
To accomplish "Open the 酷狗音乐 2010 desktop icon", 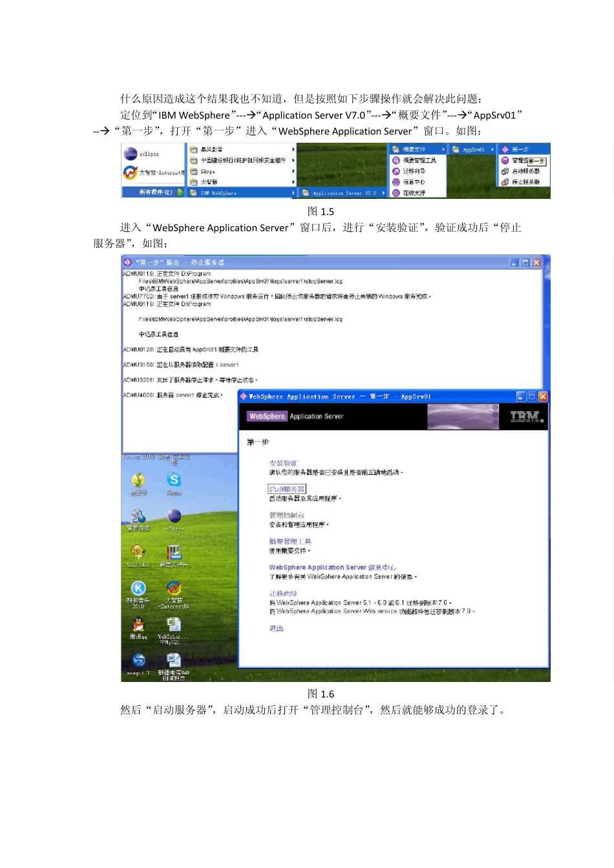I will (138, 594).
